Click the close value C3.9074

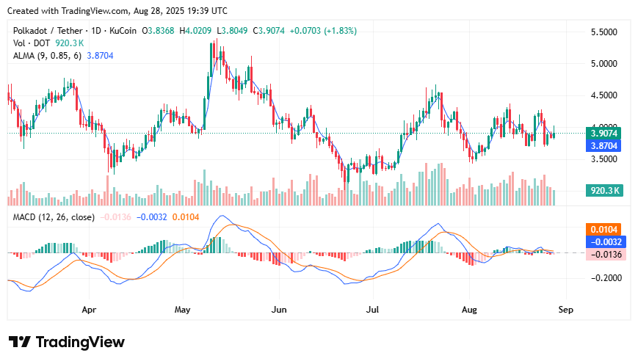click(269, 31)
